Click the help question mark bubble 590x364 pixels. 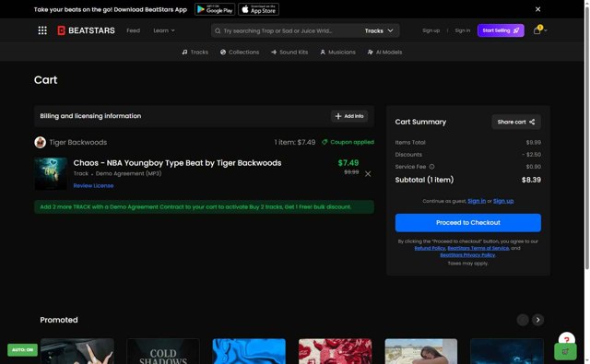567,339
